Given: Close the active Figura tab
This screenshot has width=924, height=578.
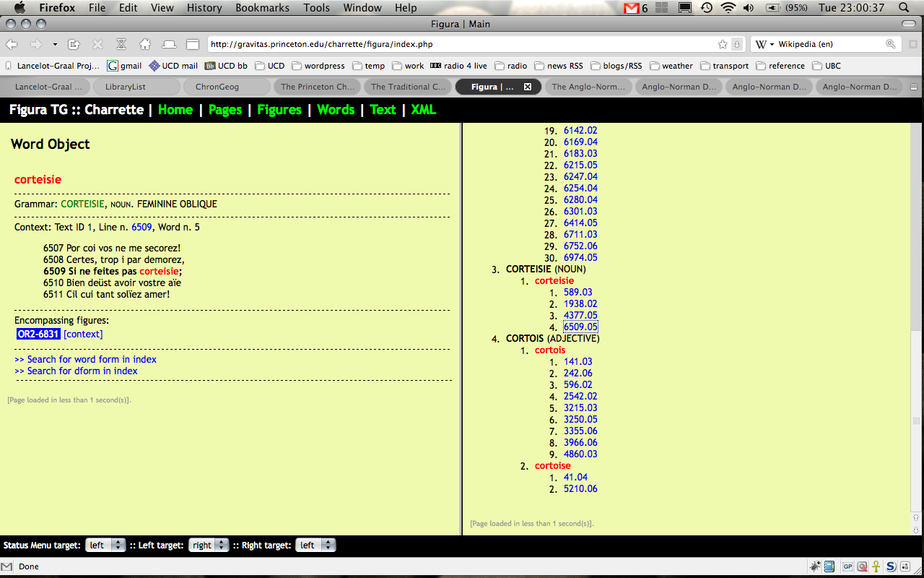Looking at the screenshot, I should tap(527, 87).
